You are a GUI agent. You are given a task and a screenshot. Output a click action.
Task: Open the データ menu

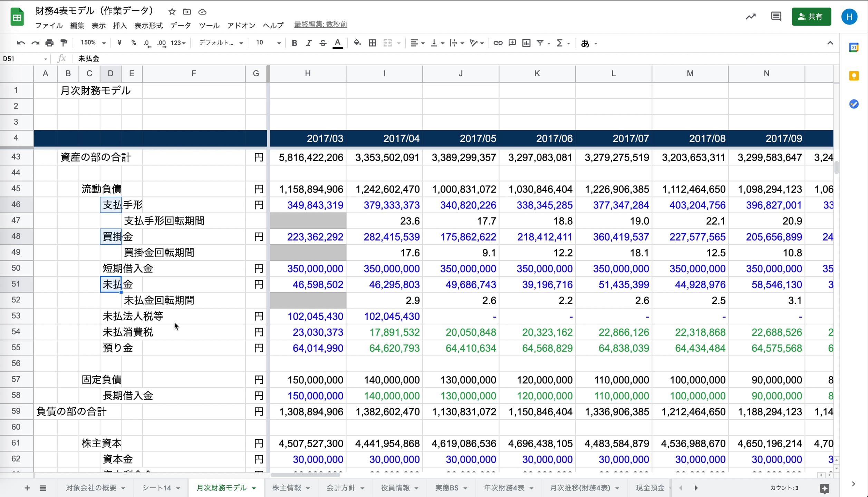click(x=180, y=25)
